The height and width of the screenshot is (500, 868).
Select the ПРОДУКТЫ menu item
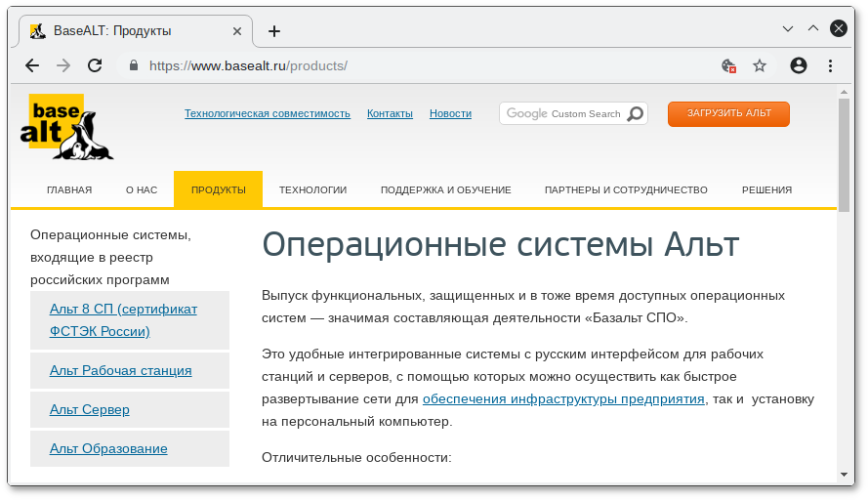click(x=218, y=189)
